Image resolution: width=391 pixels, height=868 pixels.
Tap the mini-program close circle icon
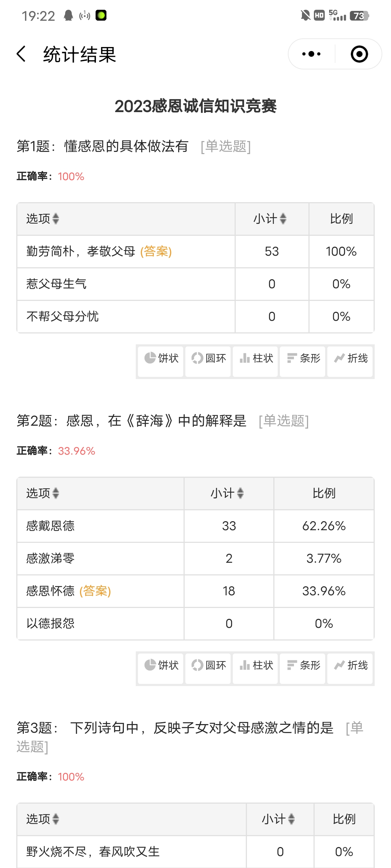(359, 54)
